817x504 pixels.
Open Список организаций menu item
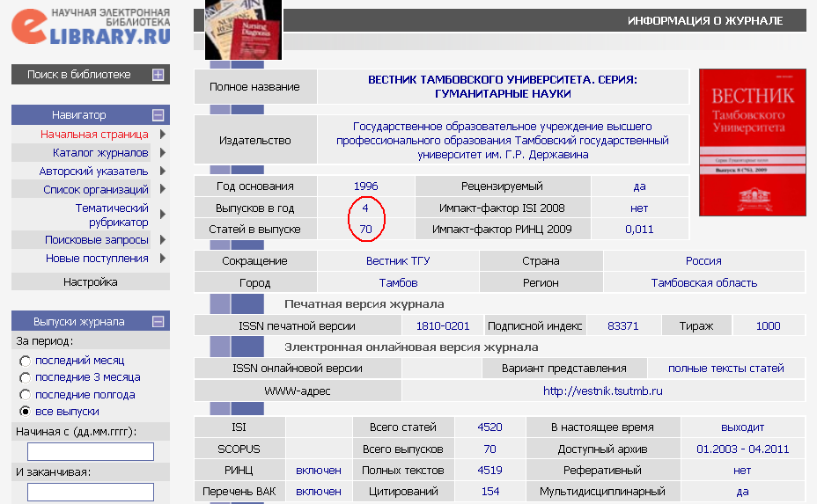click(96, 189)
